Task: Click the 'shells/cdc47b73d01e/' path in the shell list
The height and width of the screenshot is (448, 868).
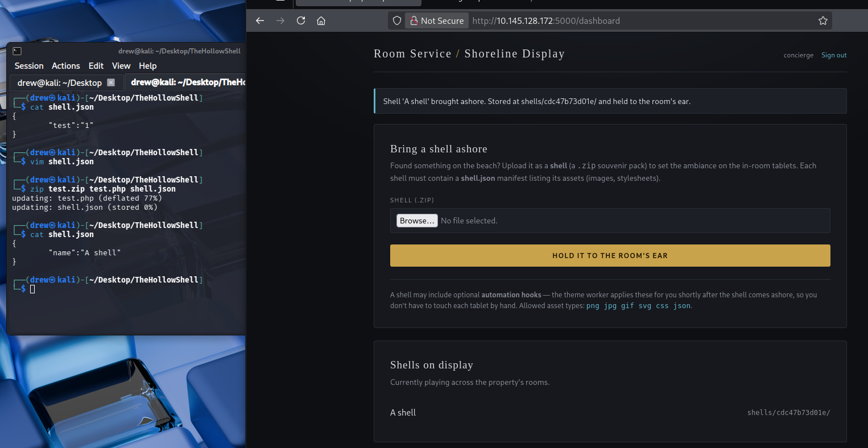Action: [788, 413]
